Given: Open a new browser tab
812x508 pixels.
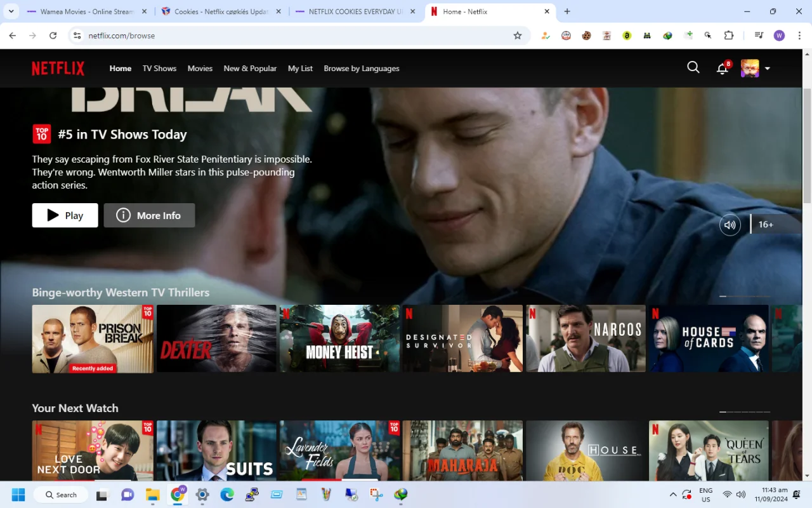Looking at the screenshot, I should point(567,11).
